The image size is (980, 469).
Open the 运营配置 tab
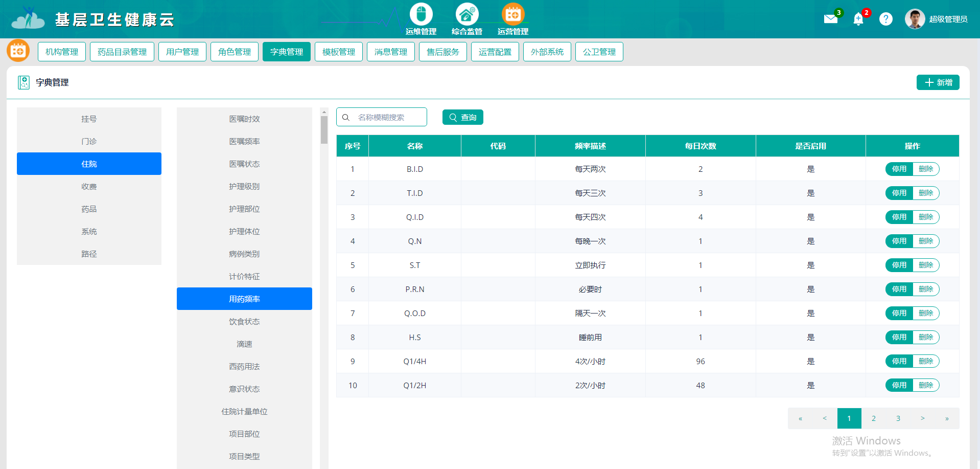(x=495, y=52)
